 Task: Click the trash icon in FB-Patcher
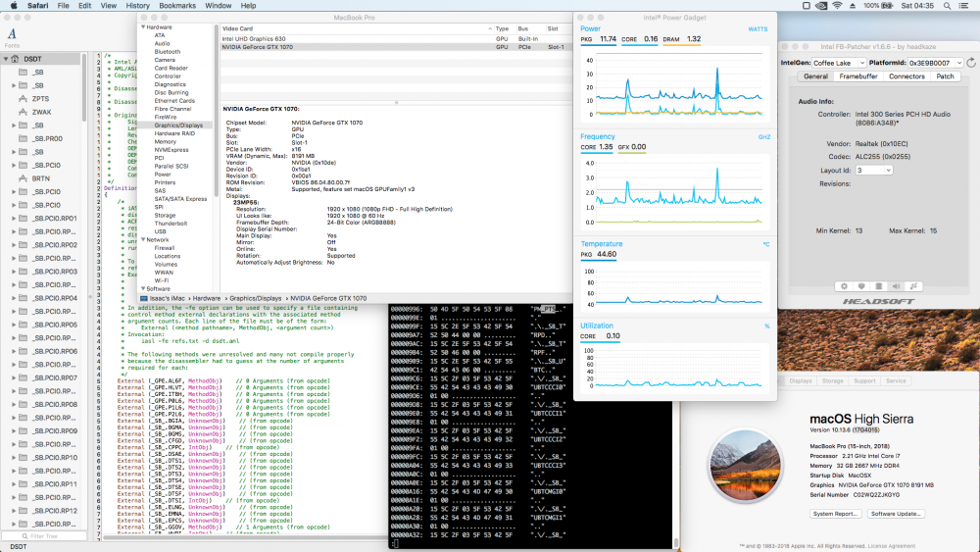pyautogui.click(x=879, y=286)
